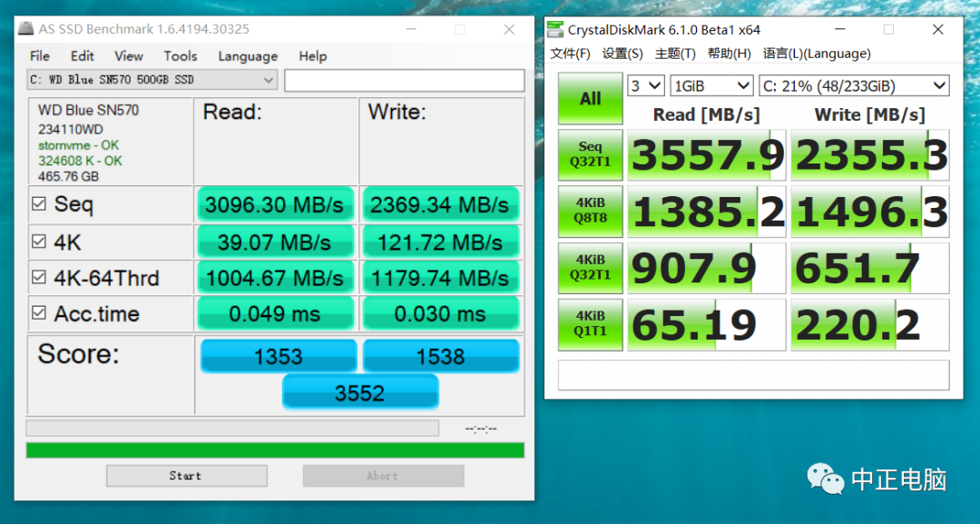Image resolution: width=980 pixels, height=524 pixels.
Task: Toggle the Acc.time test checkbox
Action: 39,312
